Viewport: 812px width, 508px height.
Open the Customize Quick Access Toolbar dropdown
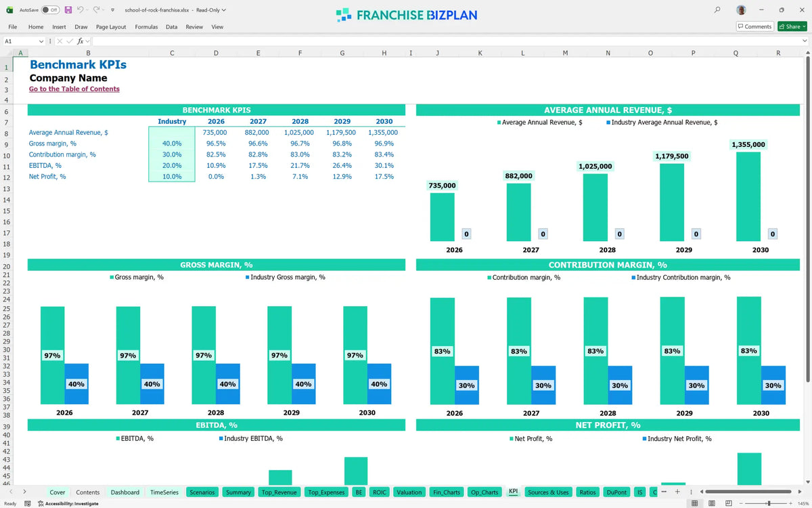tap(112, 10)
